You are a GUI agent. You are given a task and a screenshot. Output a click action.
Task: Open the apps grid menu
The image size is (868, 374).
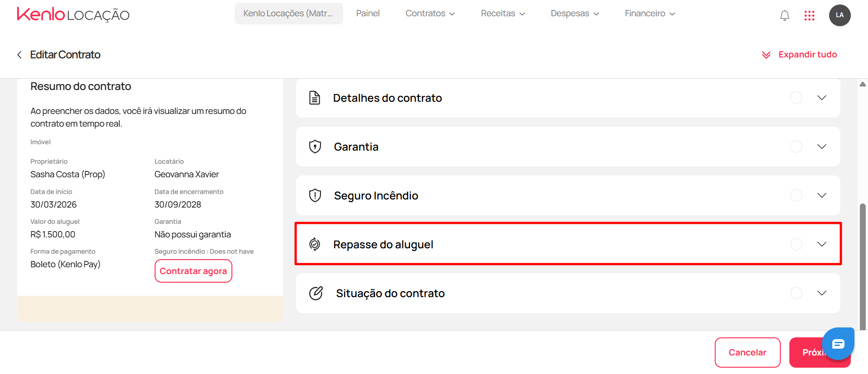coord(809,16)
